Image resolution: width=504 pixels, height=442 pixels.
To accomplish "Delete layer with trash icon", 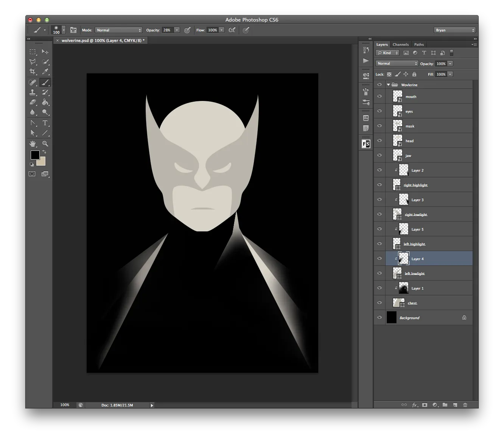I will 465,405.
